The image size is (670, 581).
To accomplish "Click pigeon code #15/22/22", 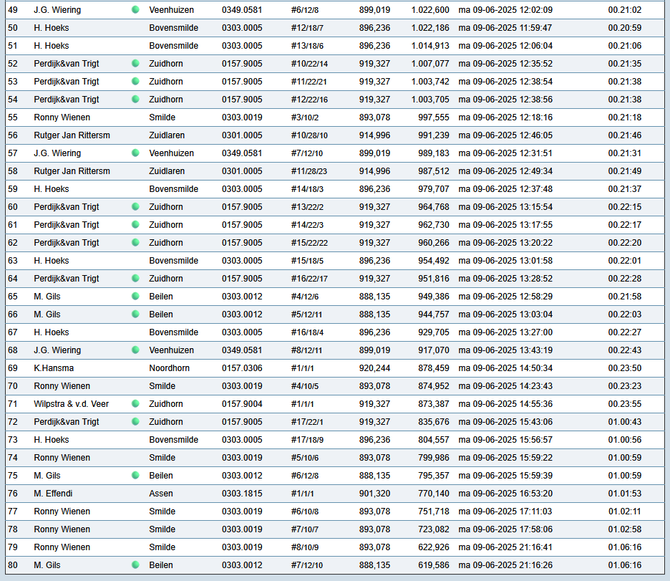I will [x=309, y=243].
